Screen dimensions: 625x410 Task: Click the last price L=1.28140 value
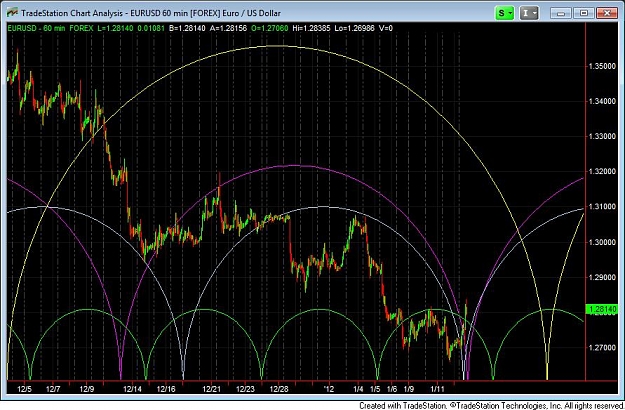(115, 28)
